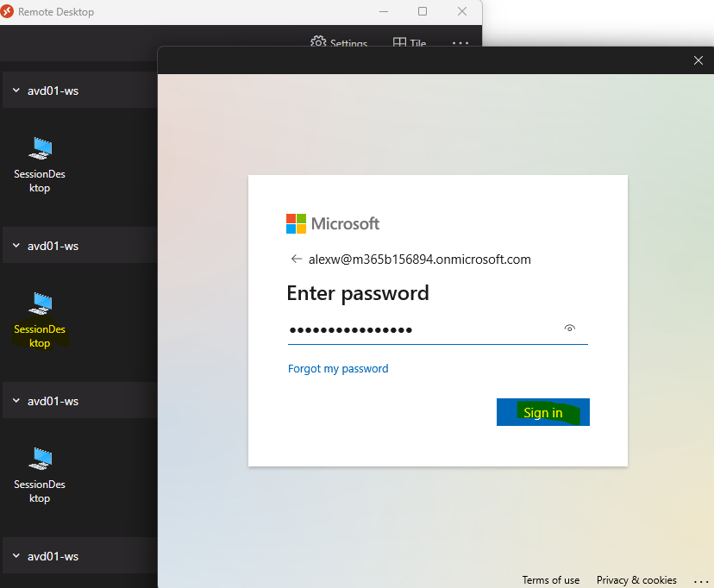
Task: Switch Remote Desktop to Tile view
Action: pos(410,43)
